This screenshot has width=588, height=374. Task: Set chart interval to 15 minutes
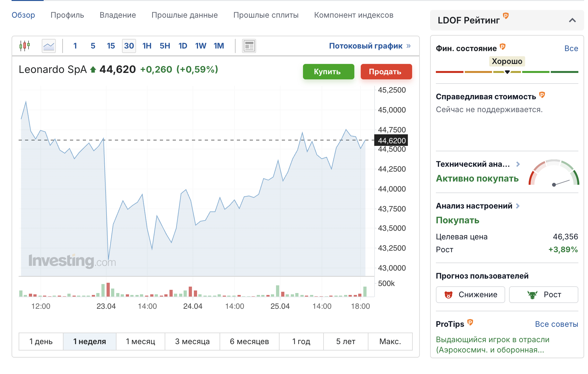111,46
